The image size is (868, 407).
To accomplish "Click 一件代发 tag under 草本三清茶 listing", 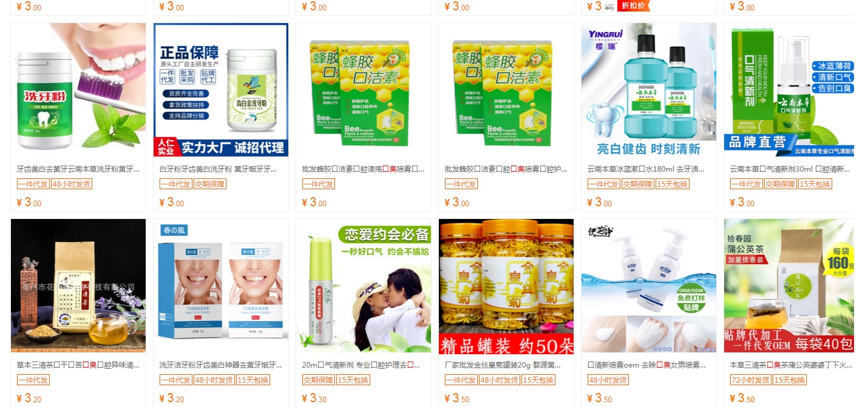I will point(33,380).
